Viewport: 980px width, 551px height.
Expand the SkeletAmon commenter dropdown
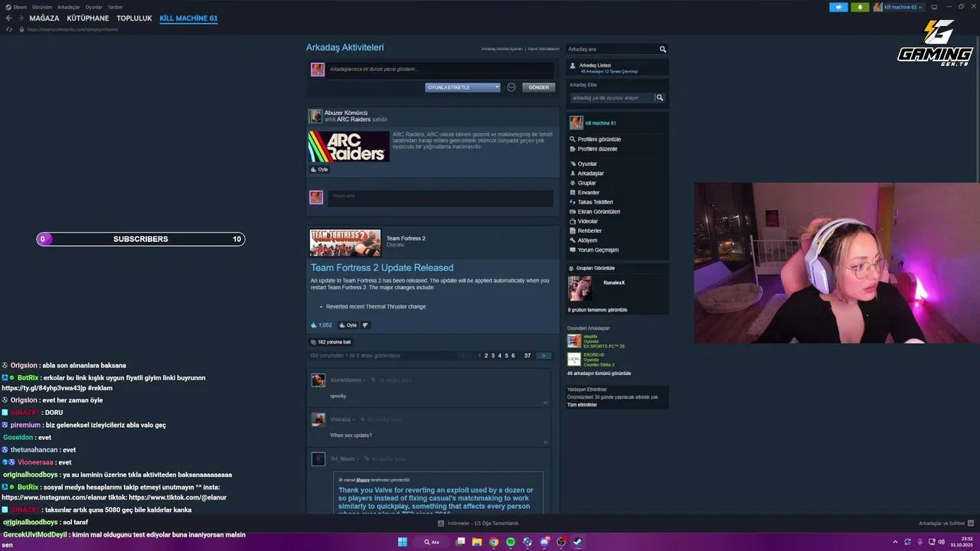[364, 380]
